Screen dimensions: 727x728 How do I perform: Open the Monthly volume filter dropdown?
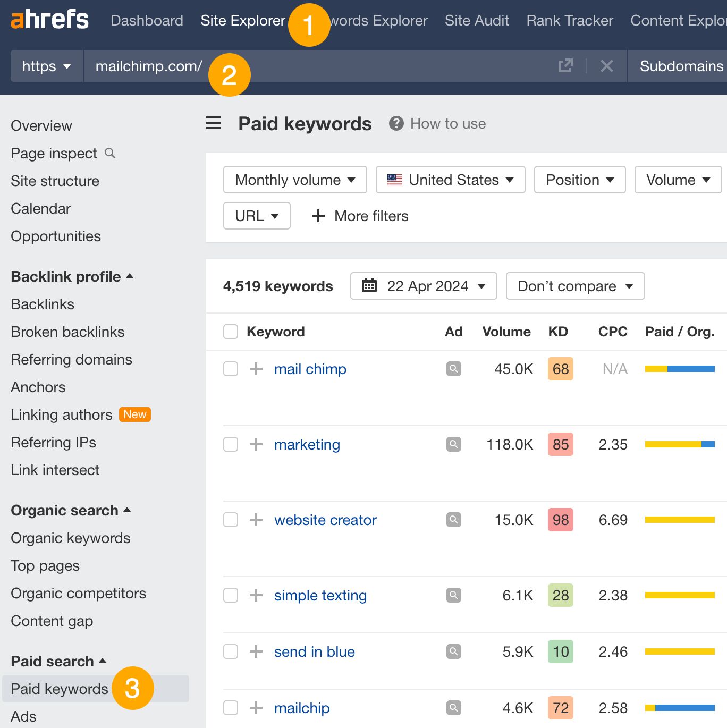294,180
